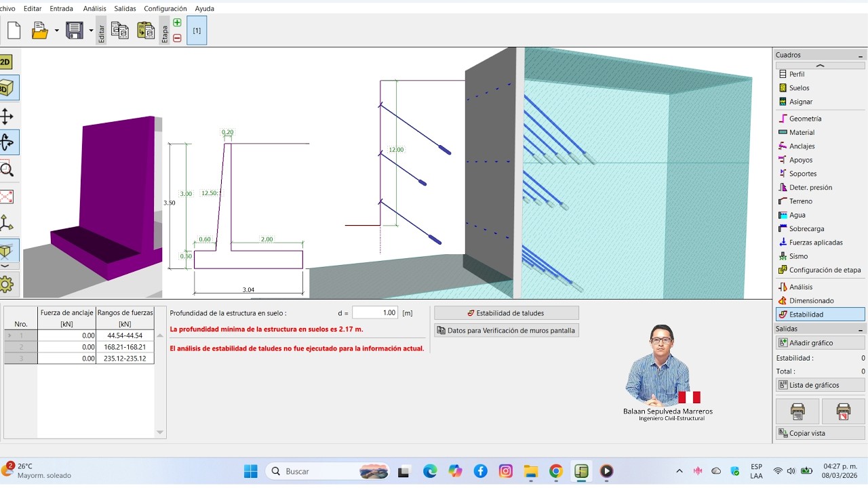This screenshot has width=868, height=488.
Task: Collapse the Salidas panel header
Action: coord(861,329)
